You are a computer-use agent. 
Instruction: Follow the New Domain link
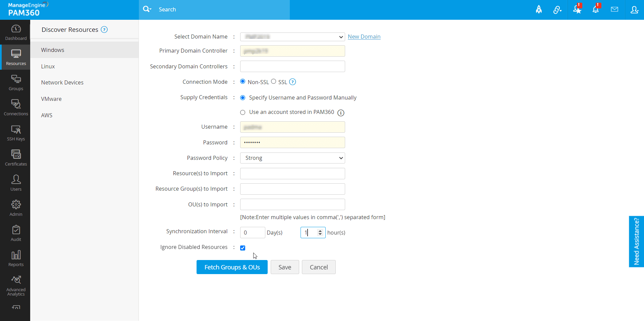point(364,37)
